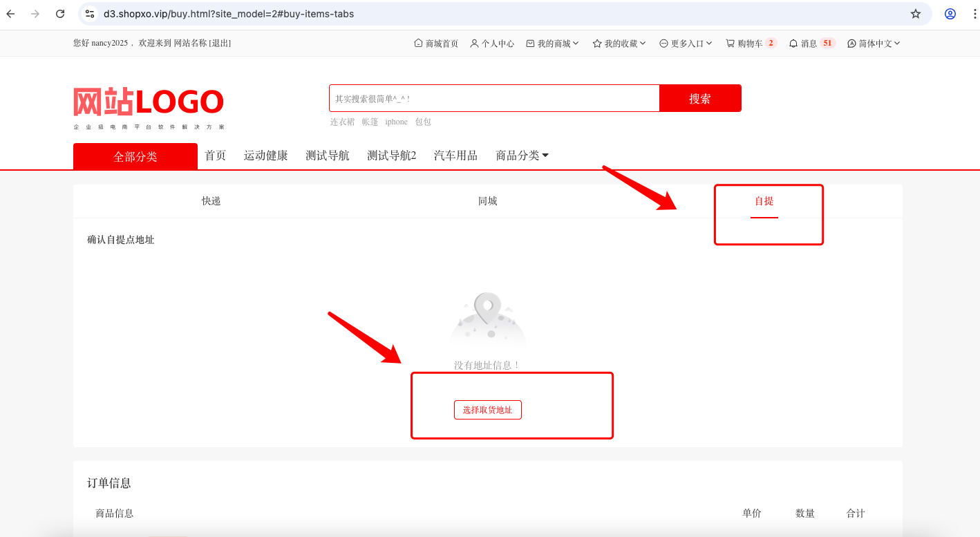Reload the page with refresh icon
Image resolution: width=980 pixels, height=537 pixels.
(x=60, y=14)
